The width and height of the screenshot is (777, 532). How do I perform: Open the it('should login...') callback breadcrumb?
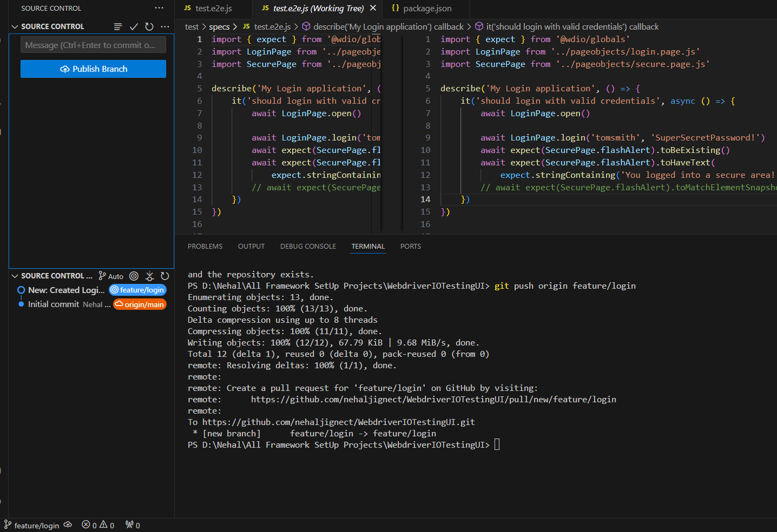[x=567, y=27]
